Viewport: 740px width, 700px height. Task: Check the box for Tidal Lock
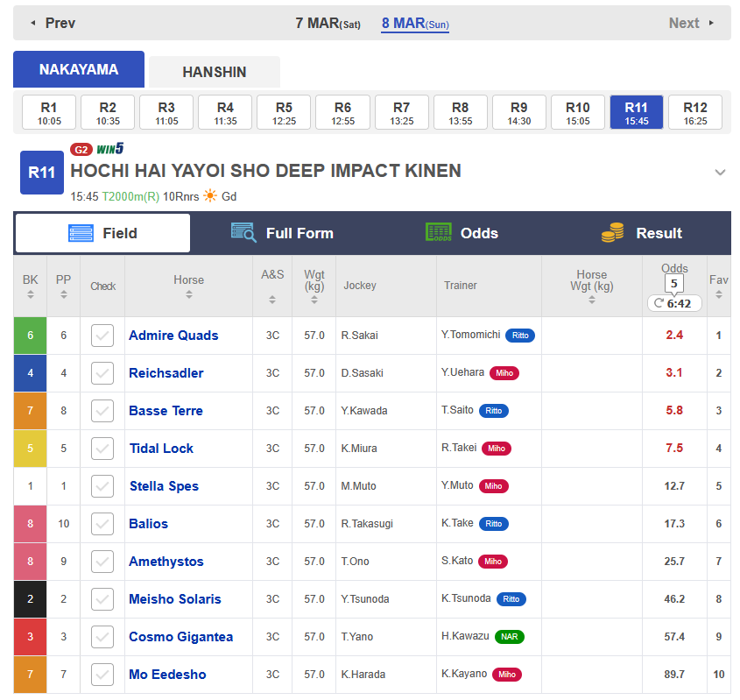102,449
